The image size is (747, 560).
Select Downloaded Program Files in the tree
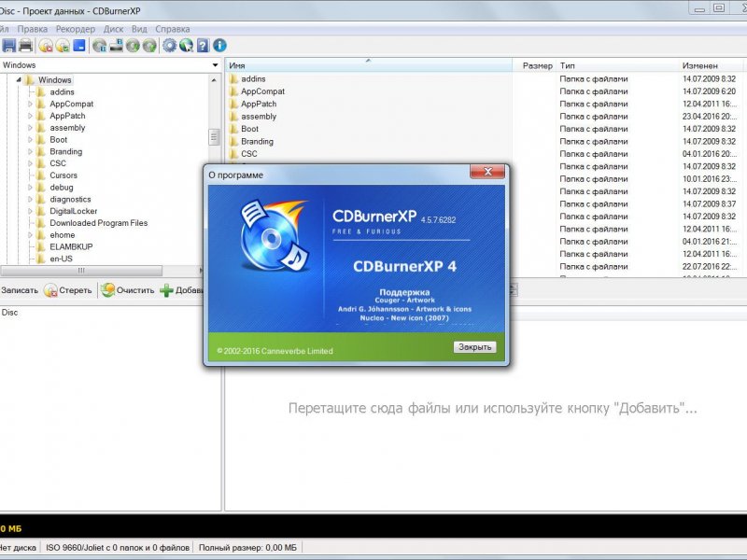pos(99,223)
